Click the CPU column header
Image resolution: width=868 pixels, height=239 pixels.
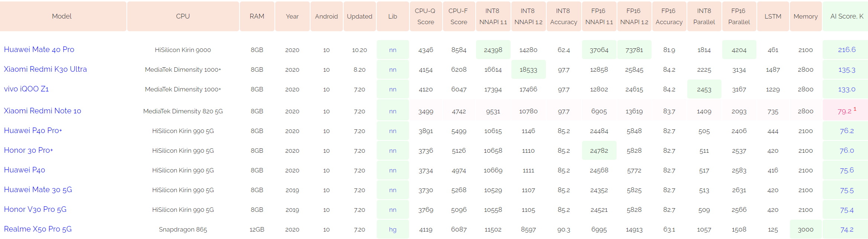183,16
